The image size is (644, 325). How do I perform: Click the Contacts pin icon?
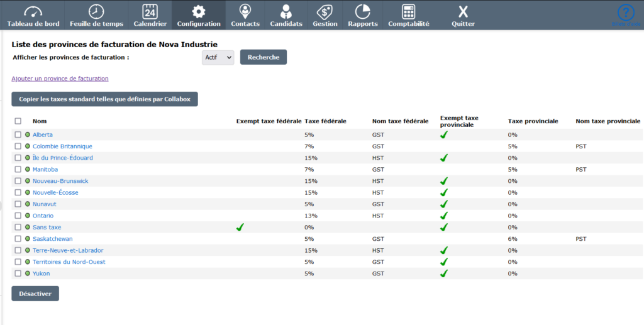pos(245,11)
